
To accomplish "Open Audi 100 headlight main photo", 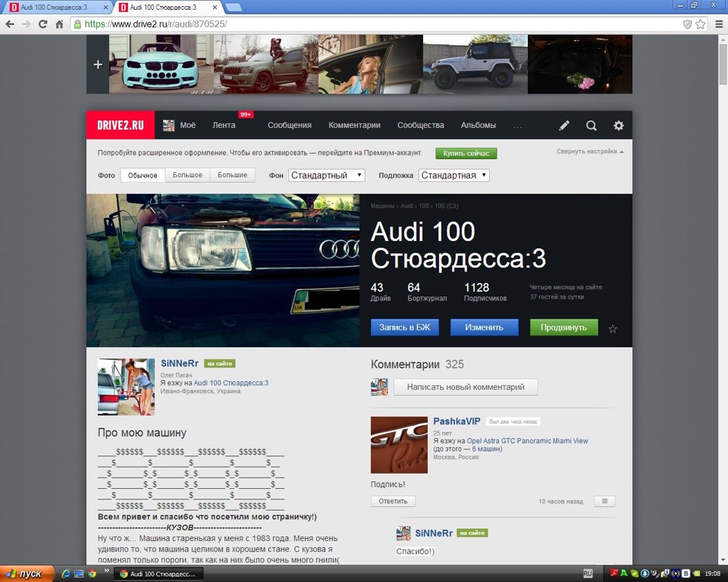I will (x=223, y=270).
